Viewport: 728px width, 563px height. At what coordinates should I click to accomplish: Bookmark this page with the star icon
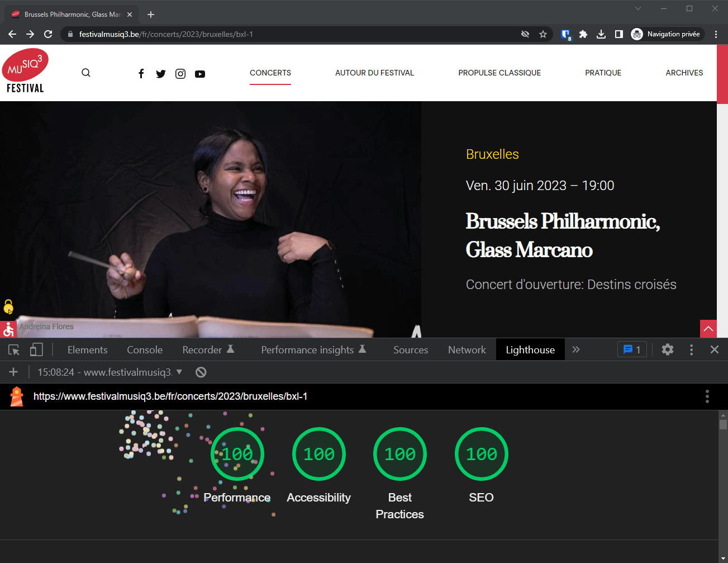click(x=543, y=34)
